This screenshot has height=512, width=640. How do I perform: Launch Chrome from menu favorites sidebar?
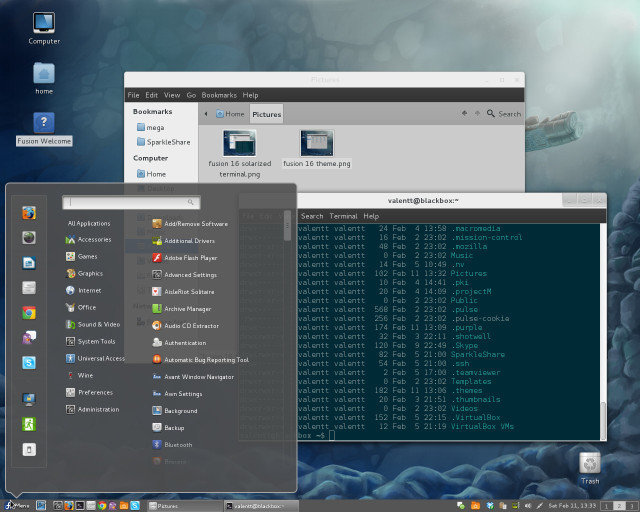click(x=29, y=313)
